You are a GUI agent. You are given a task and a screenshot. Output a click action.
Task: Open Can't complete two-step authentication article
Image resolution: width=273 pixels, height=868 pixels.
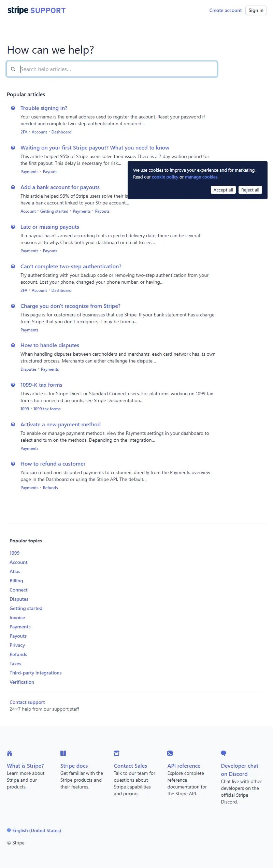click(71, 267)
